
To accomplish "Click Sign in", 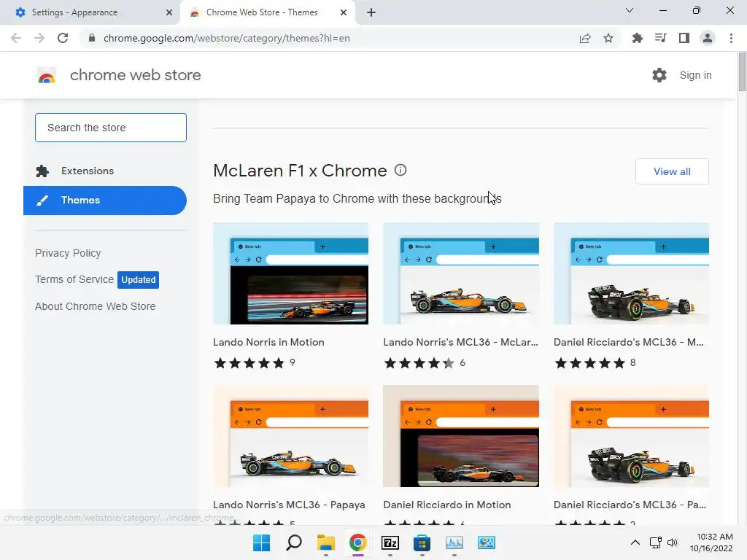I will coord(695,75).
